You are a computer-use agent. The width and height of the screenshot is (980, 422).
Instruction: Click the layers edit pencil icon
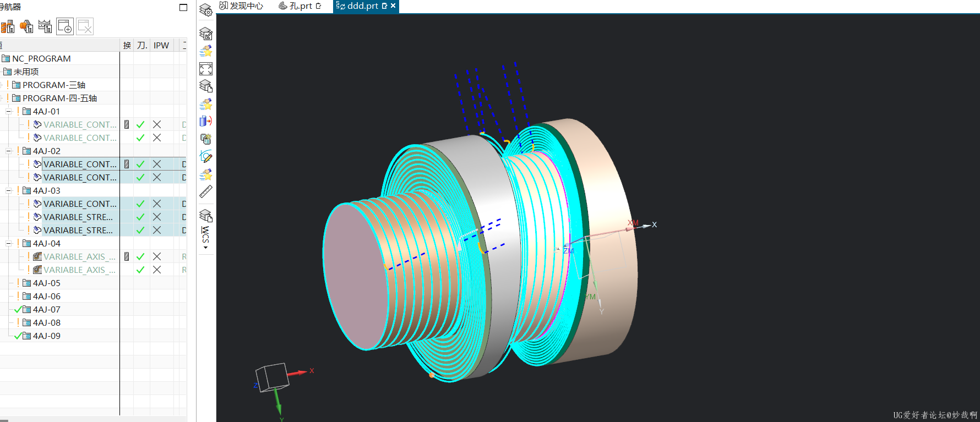206,34
